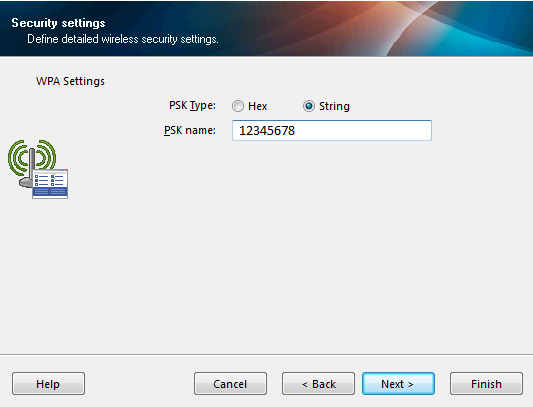Click the wireless antenna icon
The height and width of the screenshot is (407, 533).
tap(32, 163)
